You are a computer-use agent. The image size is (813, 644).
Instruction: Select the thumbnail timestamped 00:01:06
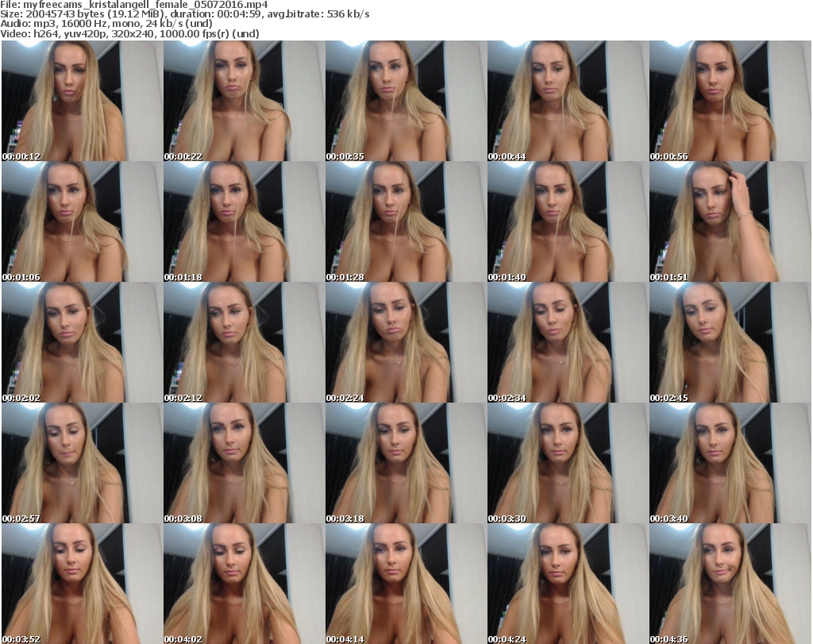point(83,222)
